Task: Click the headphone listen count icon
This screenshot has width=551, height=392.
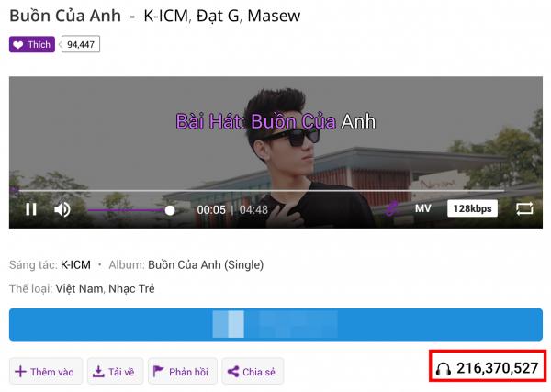Action: pyautogui.click(x=443, y=368)
